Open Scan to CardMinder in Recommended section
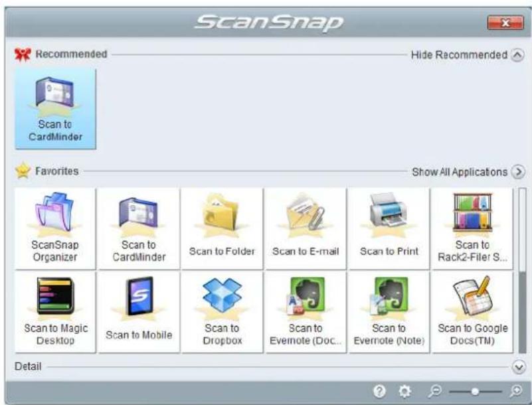The image size is (532, 405). (x=56, y=108)
